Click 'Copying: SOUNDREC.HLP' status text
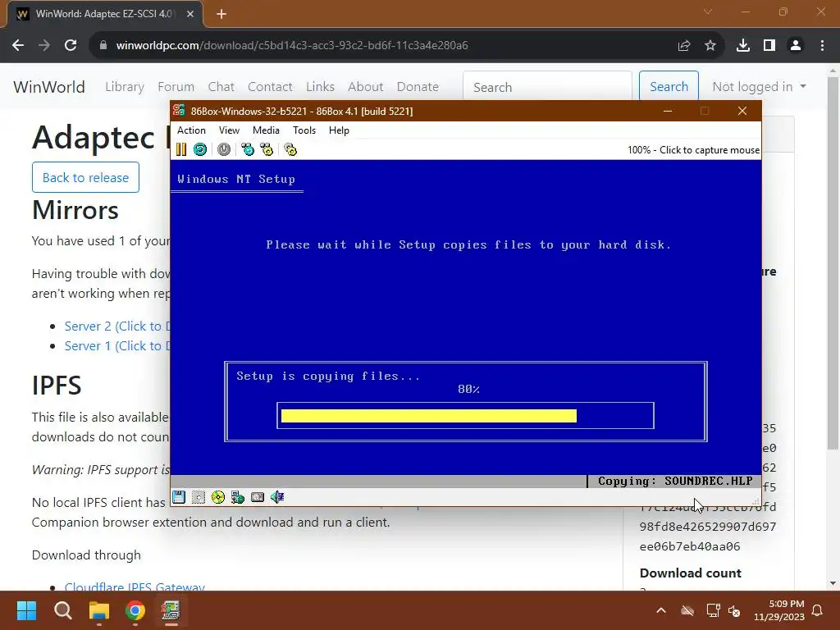Viewport: 840px width, 630px height. (675, 481)
